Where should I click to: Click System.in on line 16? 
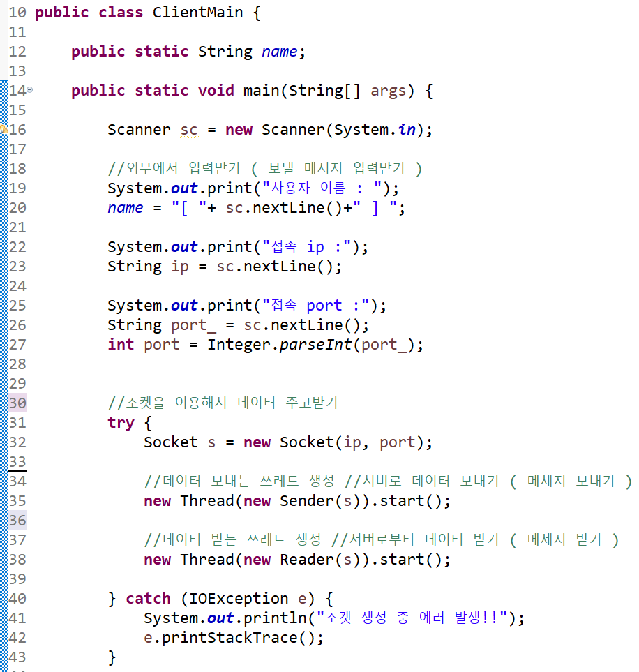(375, 129)
